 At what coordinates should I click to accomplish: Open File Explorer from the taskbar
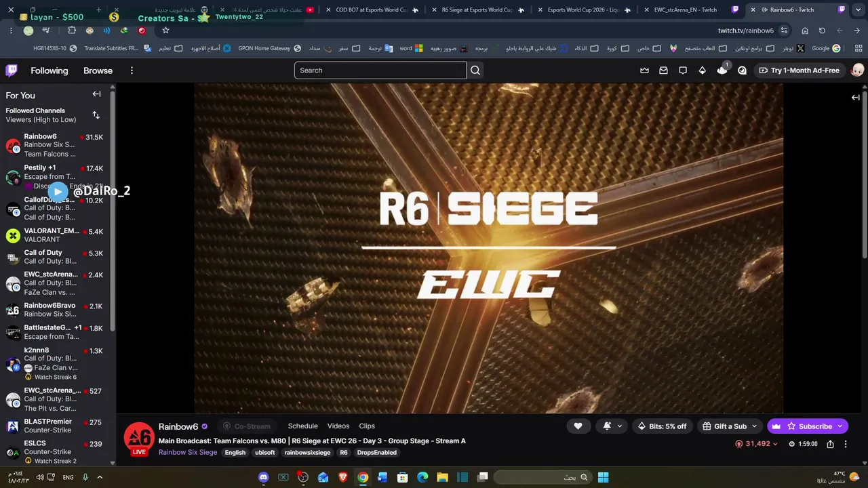click(x=442, y=477)
